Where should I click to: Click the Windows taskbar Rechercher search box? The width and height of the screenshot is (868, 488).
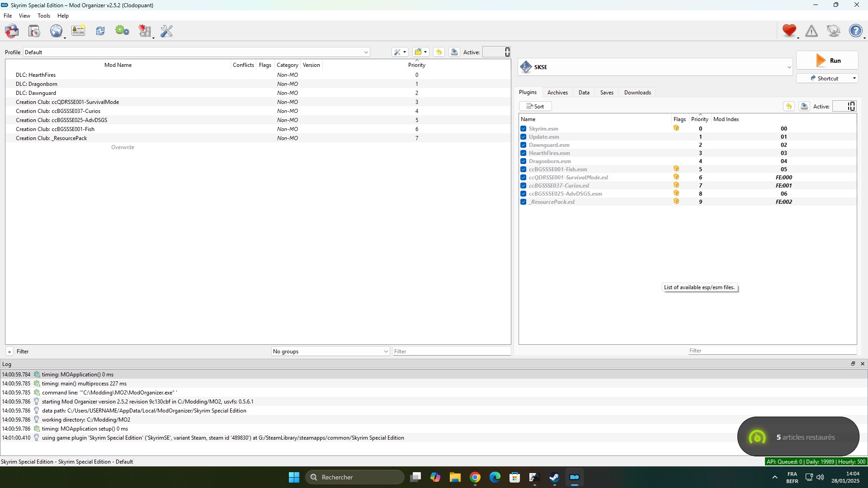[x=355, y=477]
